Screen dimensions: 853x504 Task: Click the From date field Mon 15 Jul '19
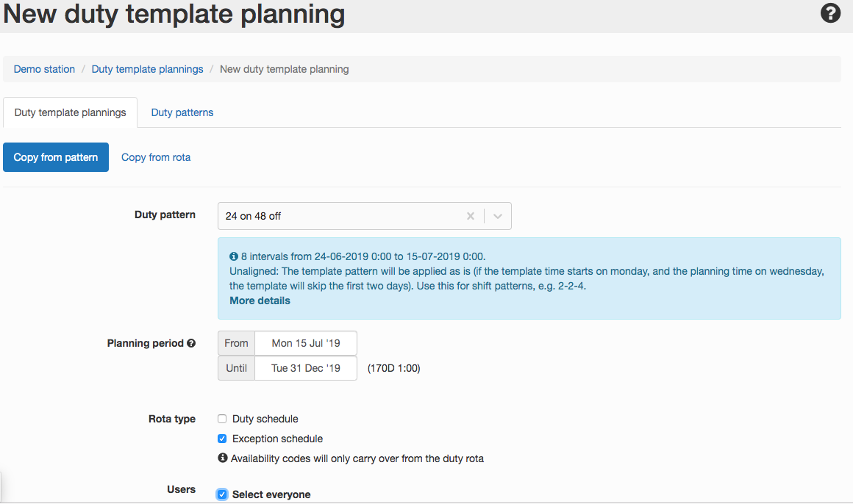(x=306, y=343)
